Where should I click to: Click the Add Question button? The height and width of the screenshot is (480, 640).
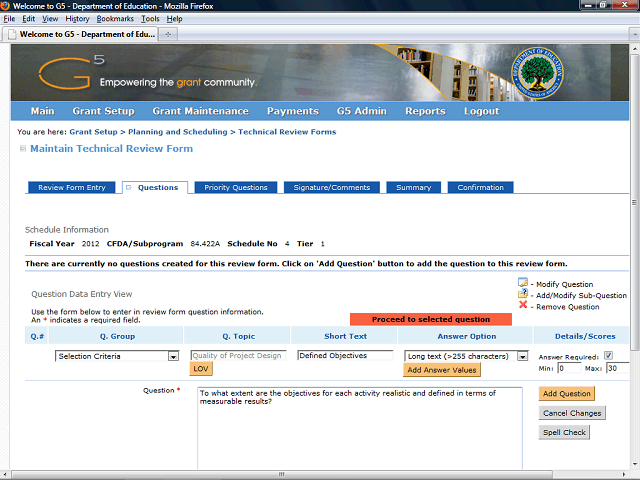pos(567,393)
